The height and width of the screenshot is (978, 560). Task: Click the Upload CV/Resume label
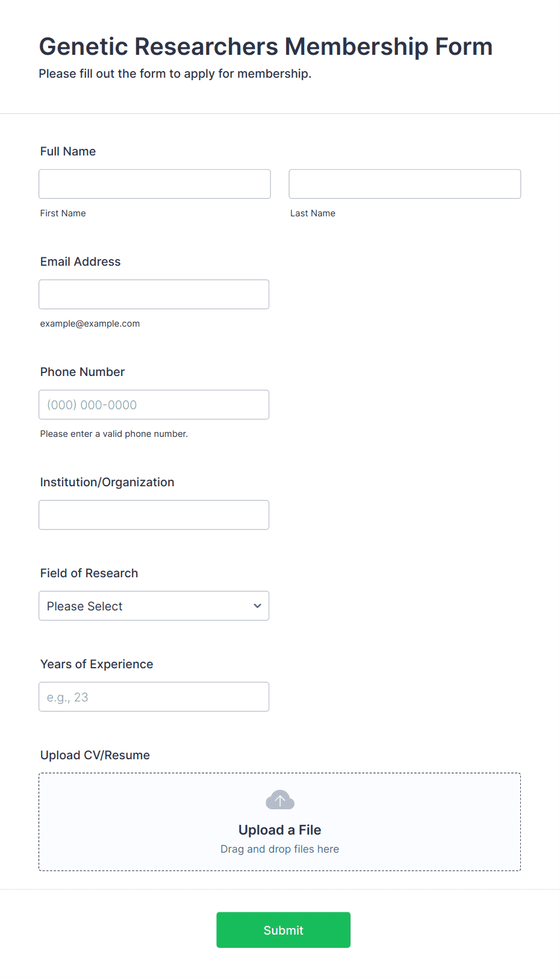click(95, 755)
